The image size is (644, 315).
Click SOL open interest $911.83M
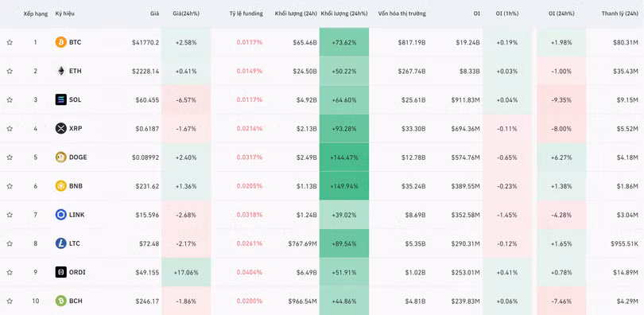click(465, 99)
